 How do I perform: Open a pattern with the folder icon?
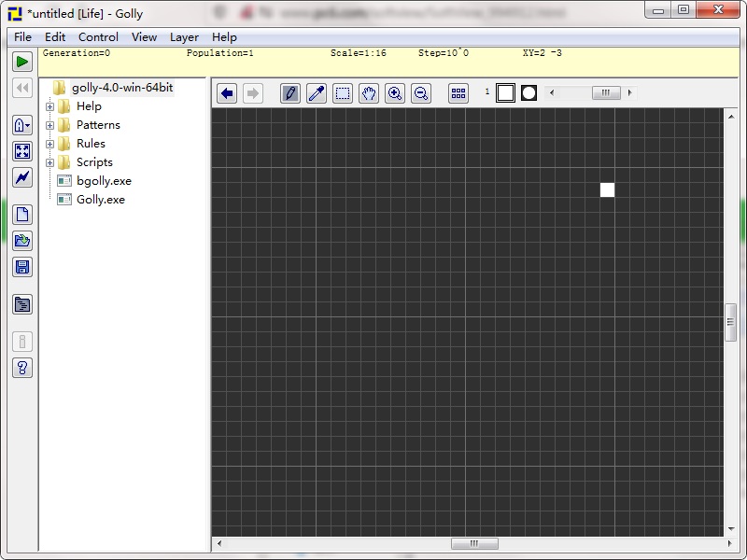click(x=22, y=241)
